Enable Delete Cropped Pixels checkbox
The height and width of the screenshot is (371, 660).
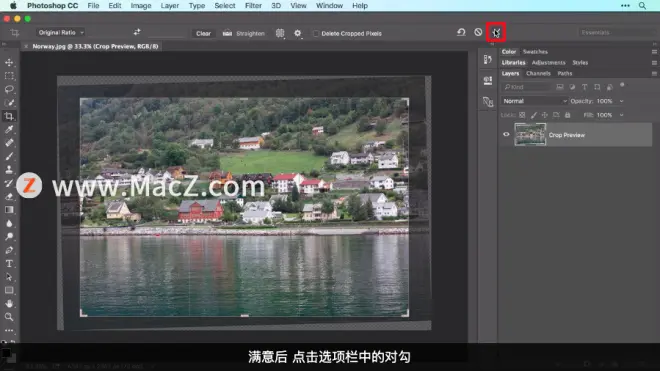[316, 33]
